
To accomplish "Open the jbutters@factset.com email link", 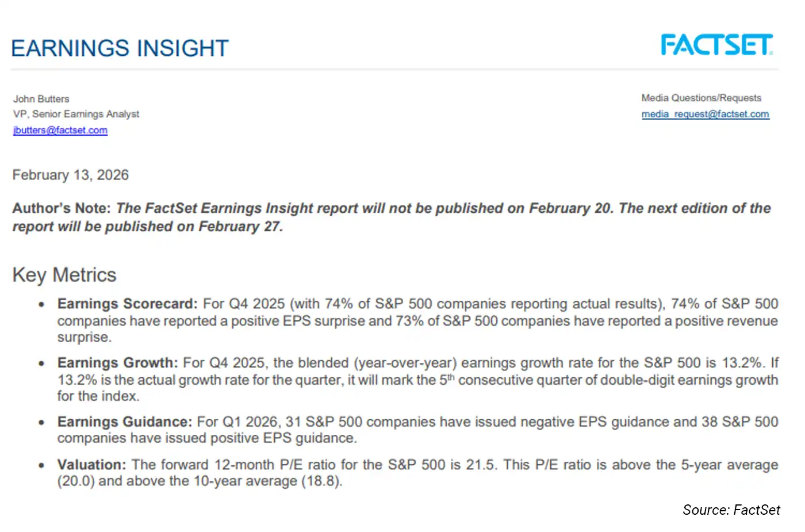I will point(60,131).
